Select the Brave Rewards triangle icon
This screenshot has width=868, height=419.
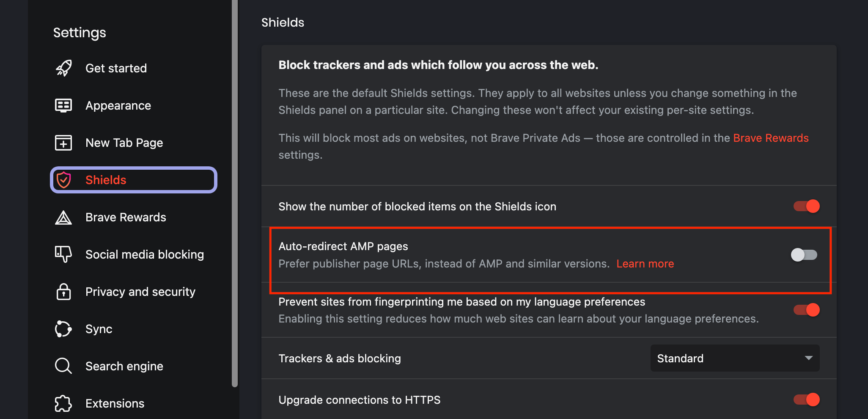pyautogui.click(x=63, y=217)
